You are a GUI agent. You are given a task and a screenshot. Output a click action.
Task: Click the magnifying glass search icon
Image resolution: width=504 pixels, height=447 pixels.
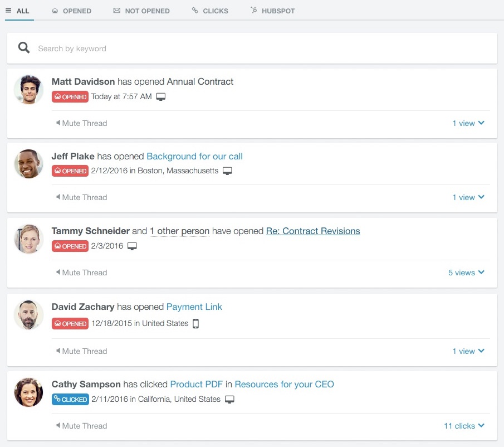(24, 48)
